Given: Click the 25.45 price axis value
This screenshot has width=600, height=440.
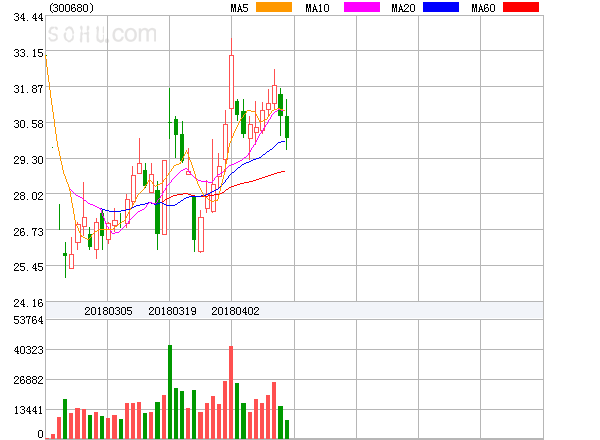Looking at the screenshot, I should 28,267.
